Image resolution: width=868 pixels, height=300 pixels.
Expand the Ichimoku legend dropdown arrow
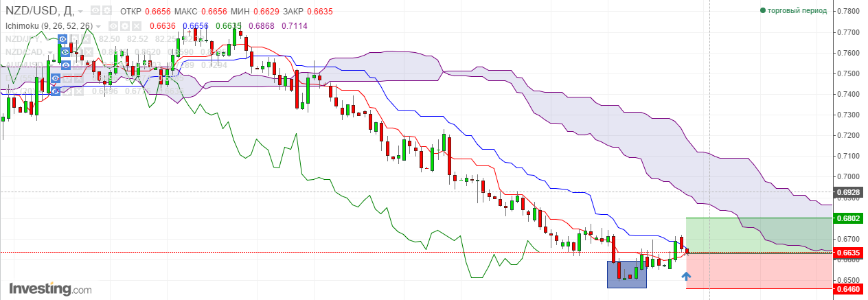(98, 27)
